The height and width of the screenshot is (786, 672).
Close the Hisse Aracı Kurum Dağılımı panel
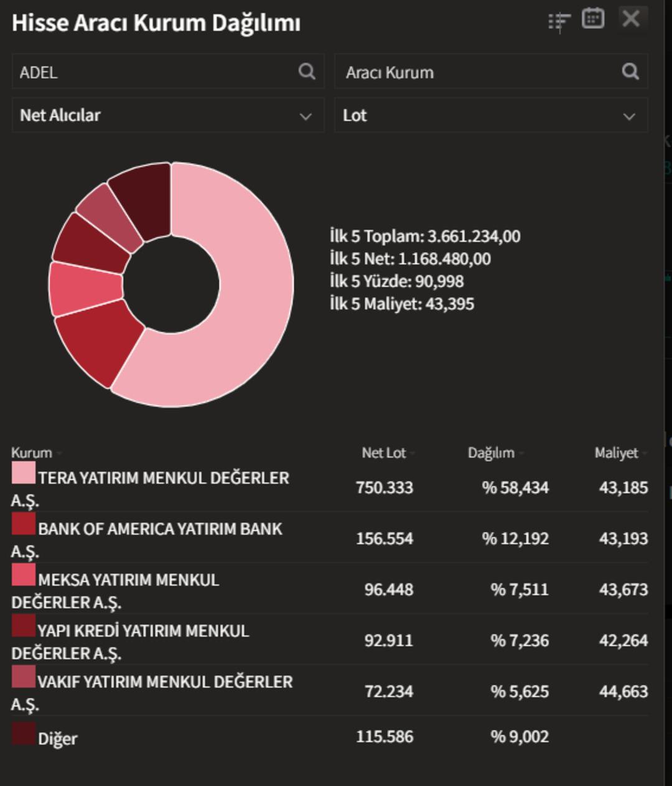[631, 19]
